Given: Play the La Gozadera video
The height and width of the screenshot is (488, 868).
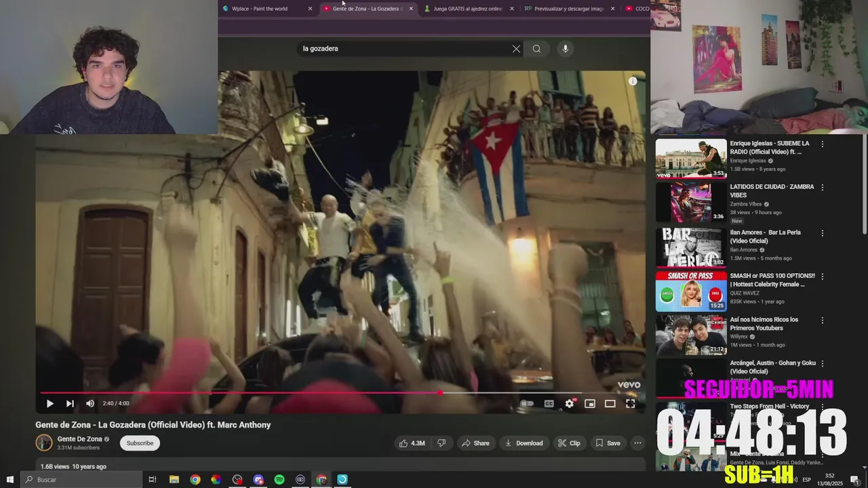Looking at the screenshot, I should click(x=50, y=403).
